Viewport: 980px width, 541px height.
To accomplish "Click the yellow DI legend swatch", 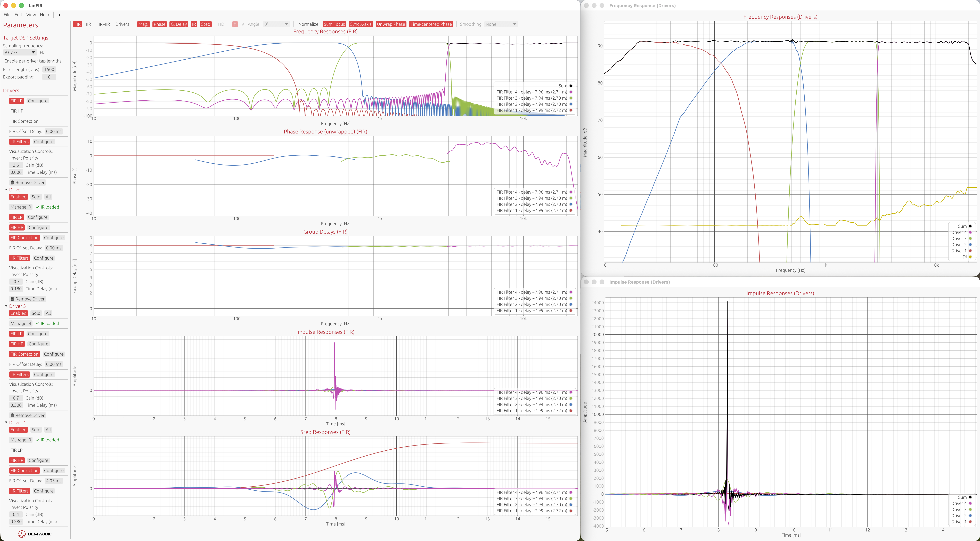I will [970, 257].
